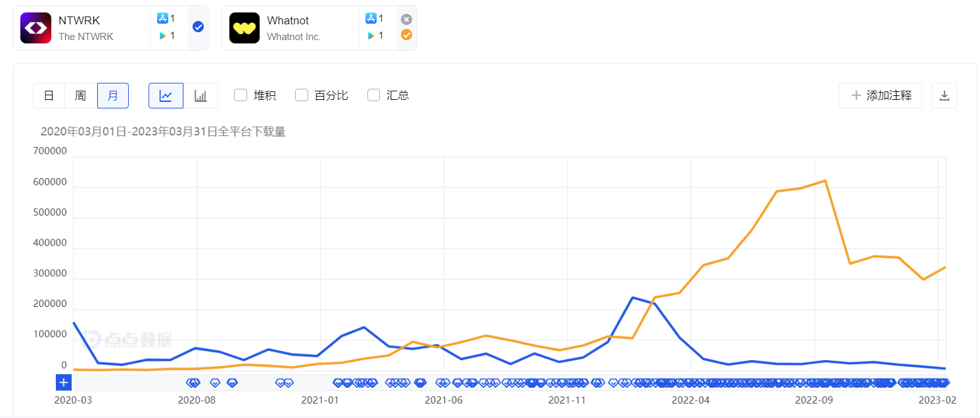Viewport: 980px width, 418px height.
Task: Click the App Store icon for NTWRK
Action: (x=162, y=18)
